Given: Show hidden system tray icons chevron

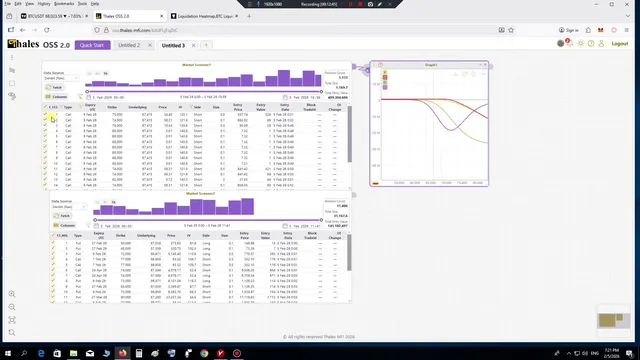Looking at the screenshot, I should [568, 353].
